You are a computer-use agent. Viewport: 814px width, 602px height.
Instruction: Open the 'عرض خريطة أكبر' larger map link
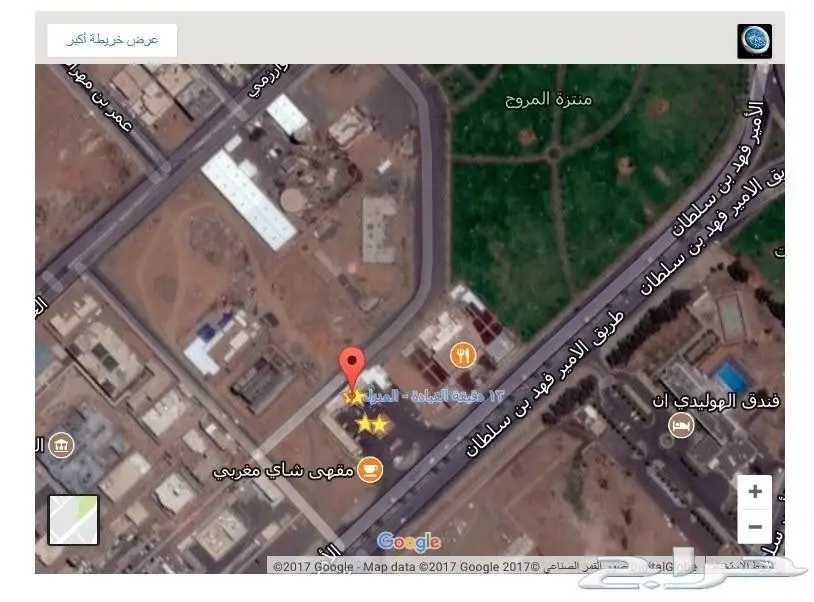click(112, 40)
